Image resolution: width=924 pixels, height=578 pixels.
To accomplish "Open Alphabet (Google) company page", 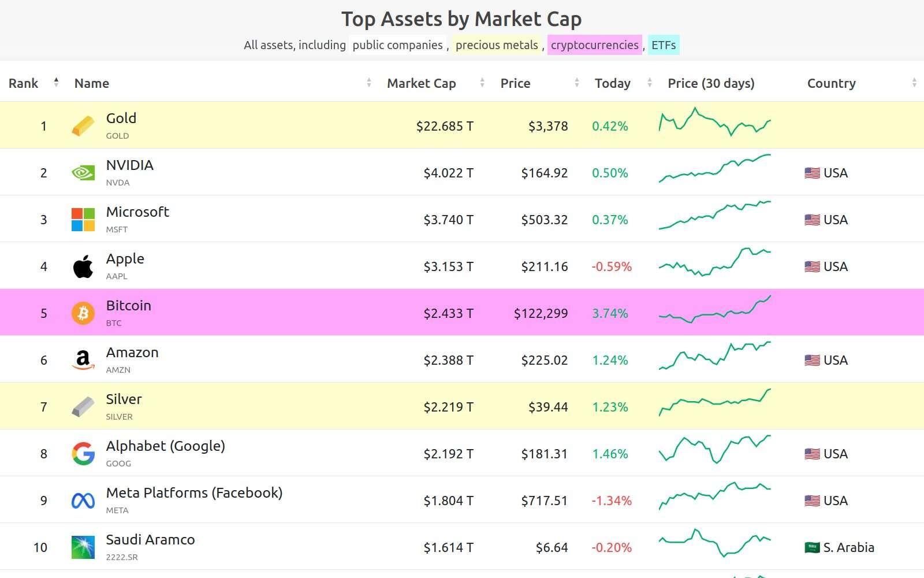I will click(166, 446).
